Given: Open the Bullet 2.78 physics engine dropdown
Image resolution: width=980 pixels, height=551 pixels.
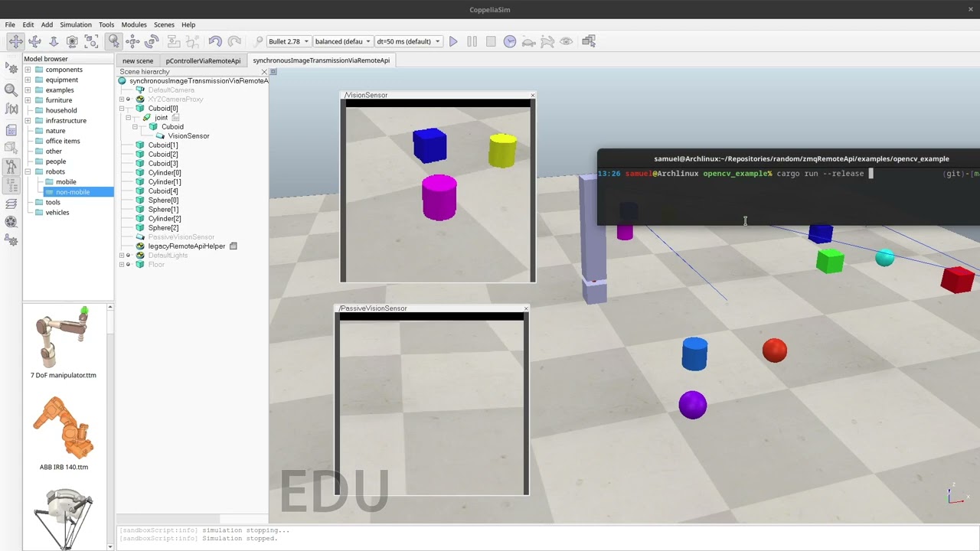Looking at the screenshot, I should click(288, 41).
